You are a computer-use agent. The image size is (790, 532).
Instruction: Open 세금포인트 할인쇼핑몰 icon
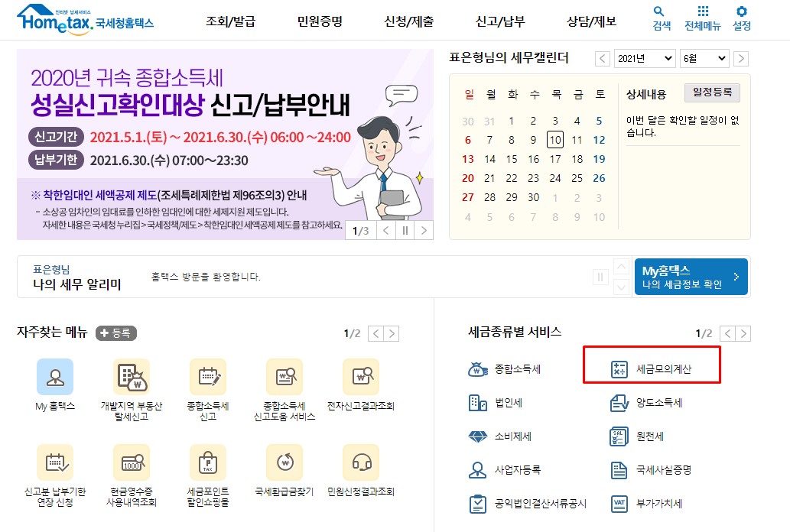coord(208,462)
